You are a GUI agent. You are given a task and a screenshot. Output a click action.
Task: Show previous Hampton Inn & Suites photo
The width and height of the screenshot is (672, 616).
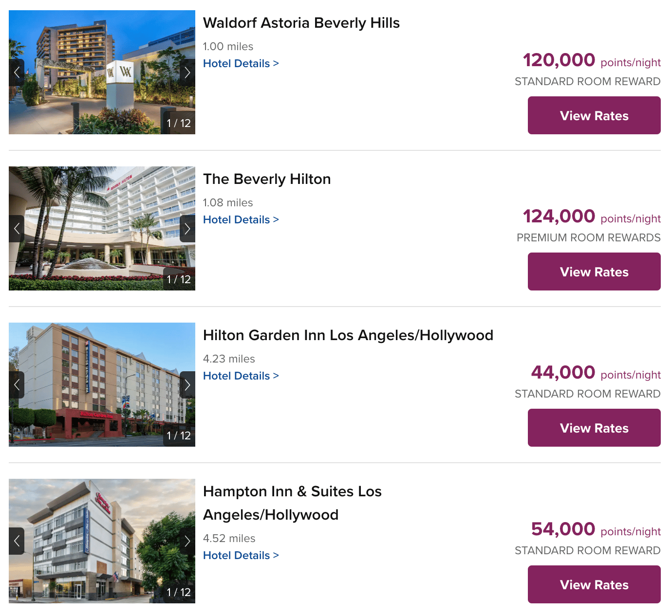tap(17, 541)
